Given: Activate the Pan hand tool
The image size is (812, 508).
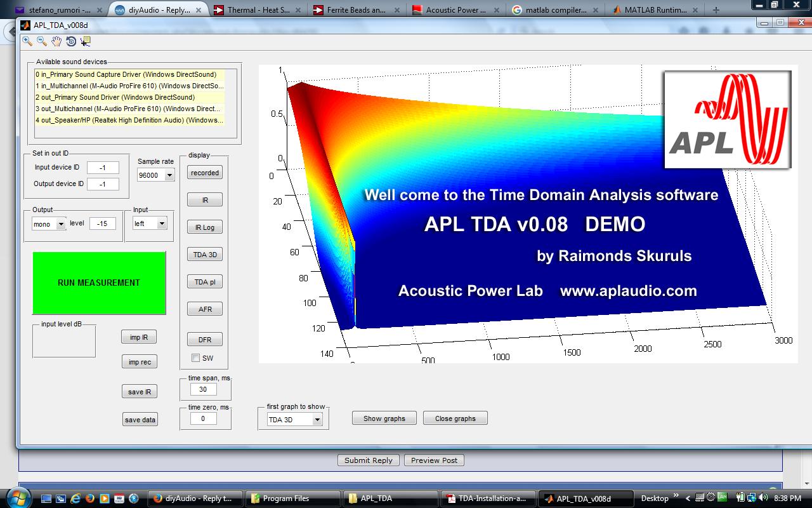Looking at the screenshot, I should point(56,41).
